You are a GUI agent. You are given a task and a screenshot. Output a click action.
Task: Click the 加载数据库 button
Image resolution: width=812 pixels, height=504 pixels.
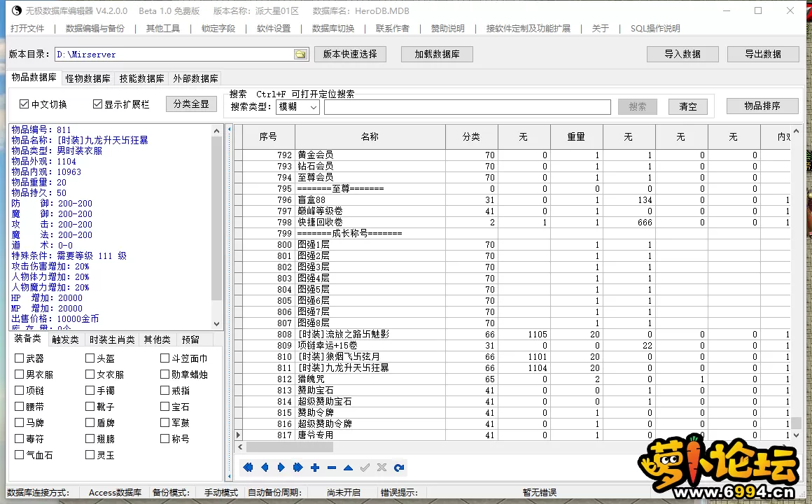[437, 55]
